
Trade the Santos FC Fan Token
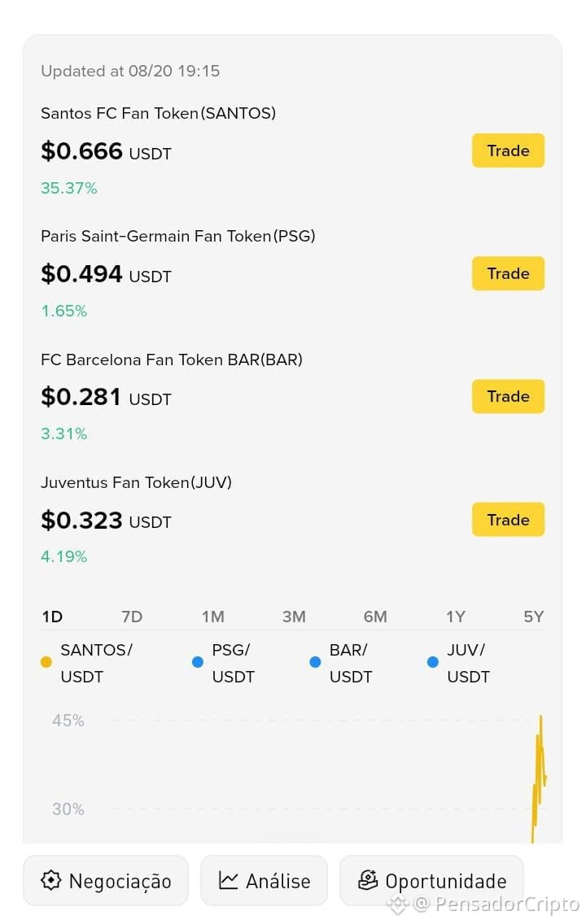(508, 150)
